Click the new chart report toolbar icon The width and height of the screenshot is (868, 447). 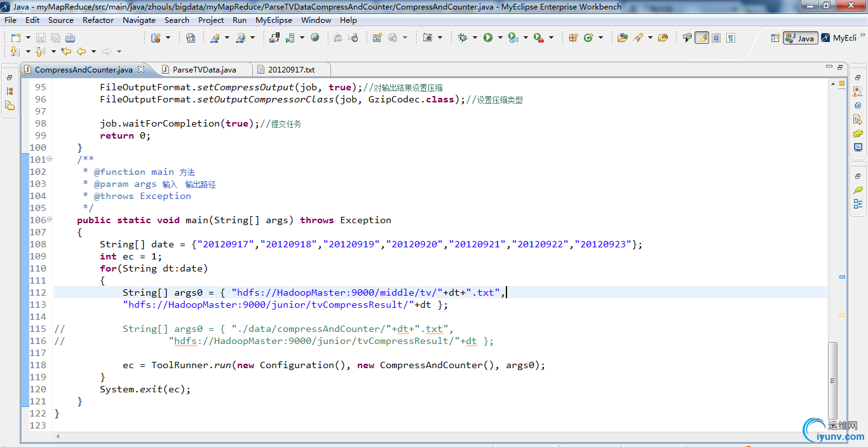(x=377, y=38)
